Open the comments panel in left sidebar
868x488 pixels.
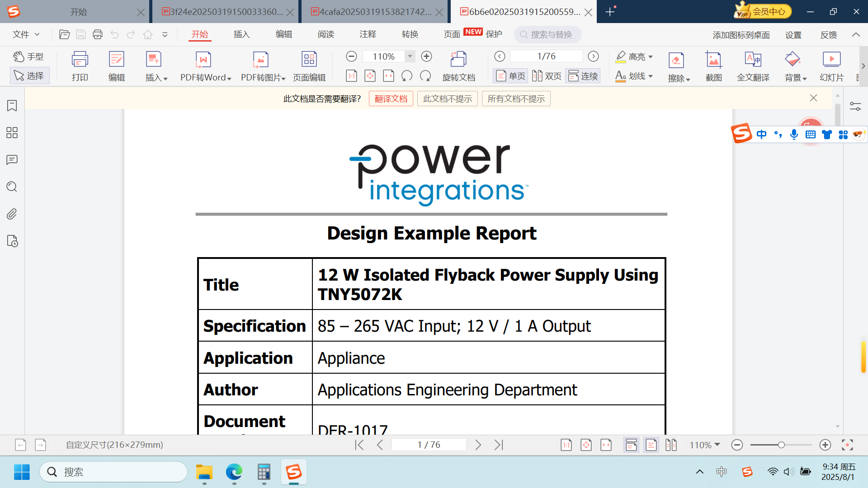(x=12, y=160)
